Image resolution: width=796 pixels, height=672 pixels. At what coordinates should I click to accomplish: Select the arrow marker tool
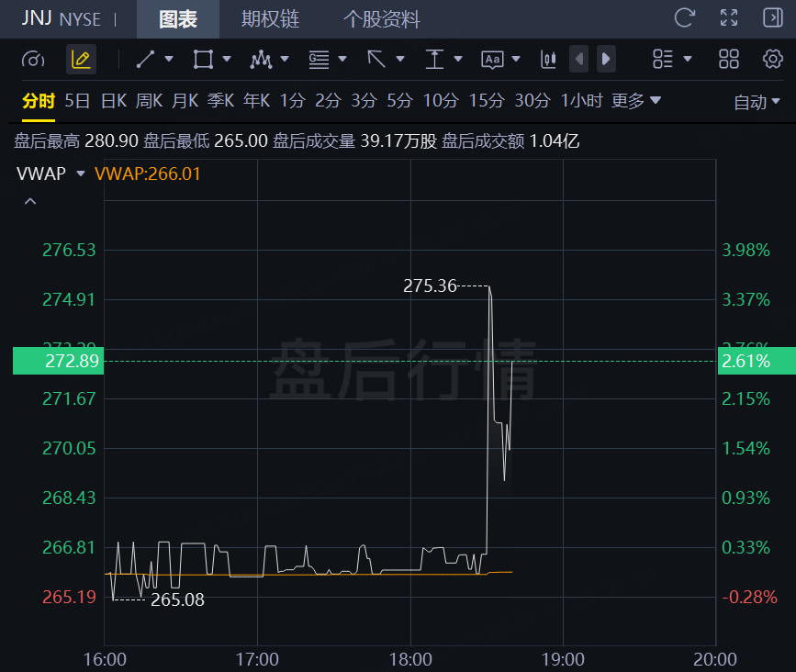(x=376, y=60)
